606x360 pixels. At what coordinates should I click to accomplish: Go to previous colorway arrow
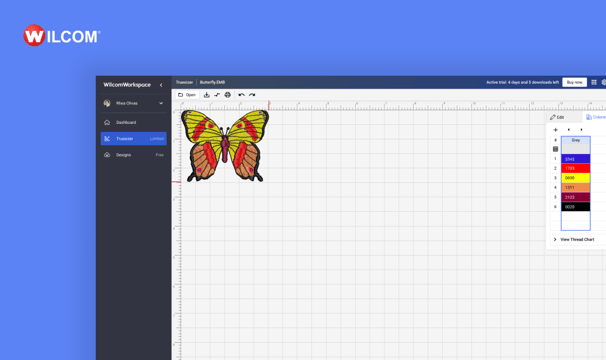coord(569,130)
